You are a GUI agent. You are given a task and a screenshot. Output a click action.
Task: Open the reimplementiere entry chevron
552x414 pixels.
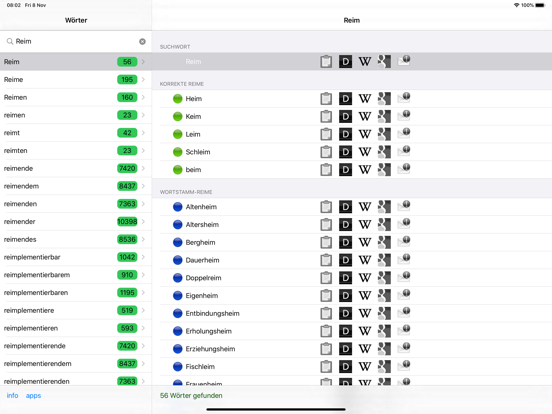point(143,310)
